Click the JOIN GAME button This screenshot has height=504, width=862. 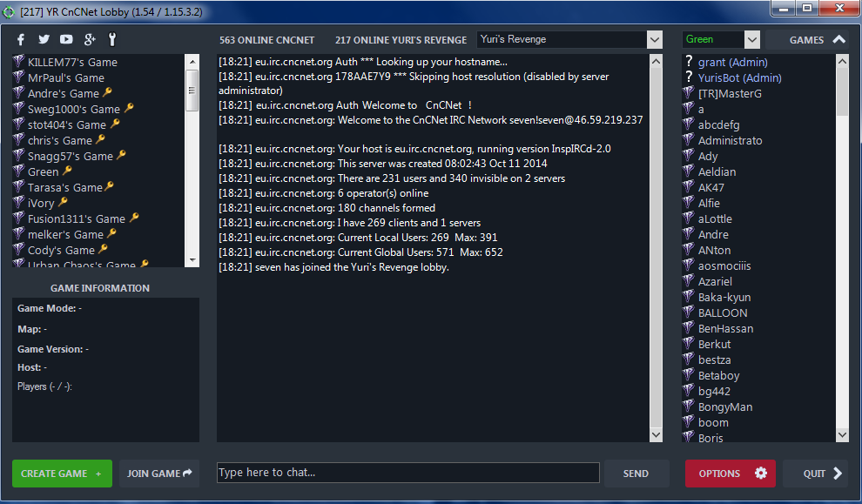click(x=159, y=474)
